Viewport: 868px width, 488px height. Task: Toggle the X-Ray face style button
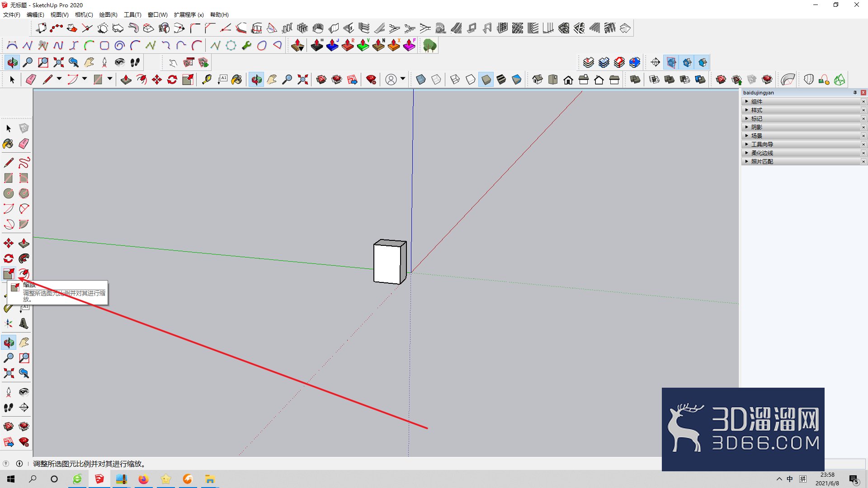420,80
